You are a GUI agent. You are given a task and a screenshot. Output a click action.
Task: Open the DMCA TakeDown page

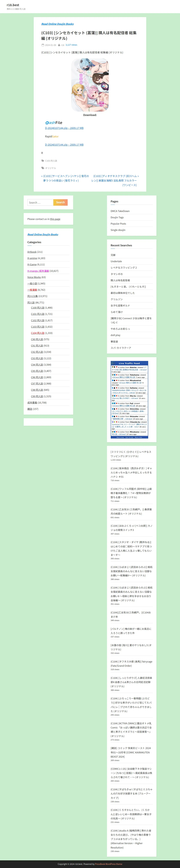120,211
